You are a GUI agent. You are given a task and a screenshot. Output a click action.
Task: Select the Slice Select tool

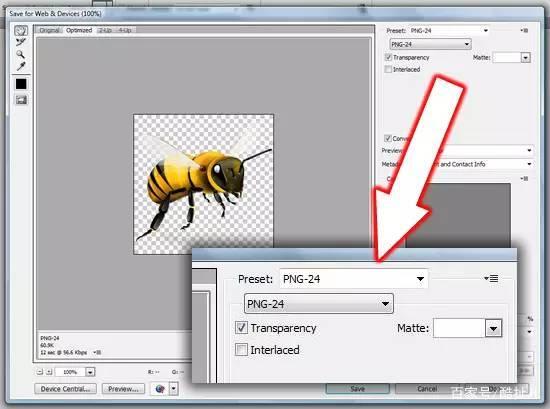pos(21,42)
